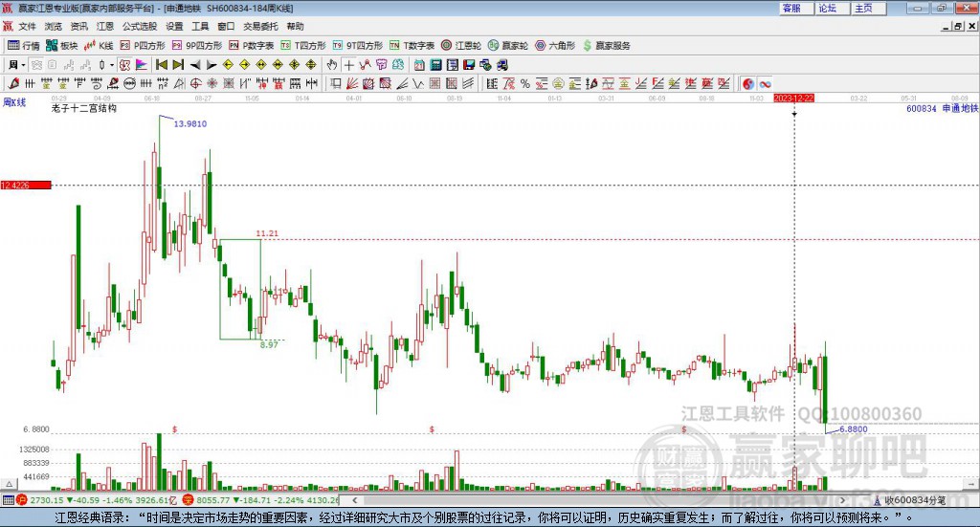This screenshot has width=980, height=527.
Task: Open the 交易委托 menu
Action: pos(260,26)
